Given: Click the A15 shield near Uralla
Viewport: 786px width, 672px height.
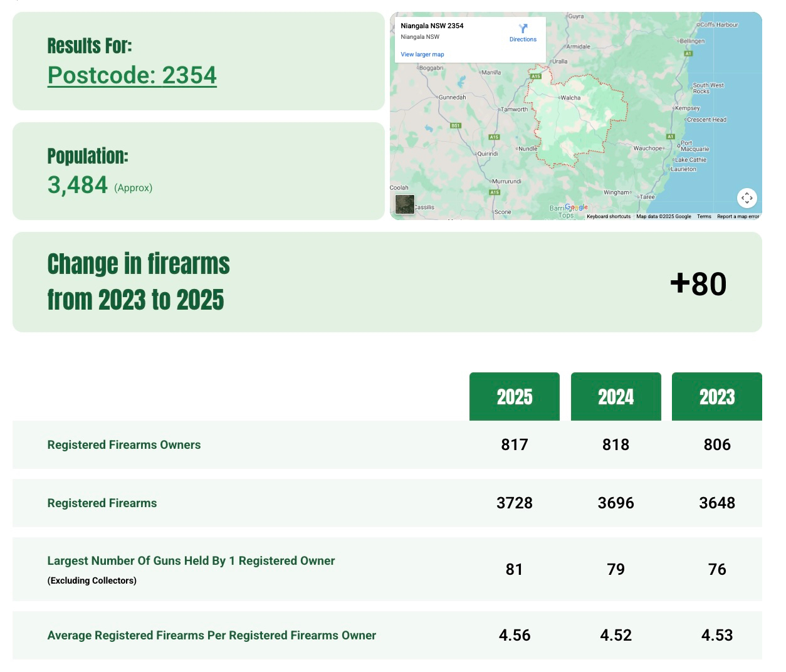Looking at the screenshot, I should pos(535,76).
